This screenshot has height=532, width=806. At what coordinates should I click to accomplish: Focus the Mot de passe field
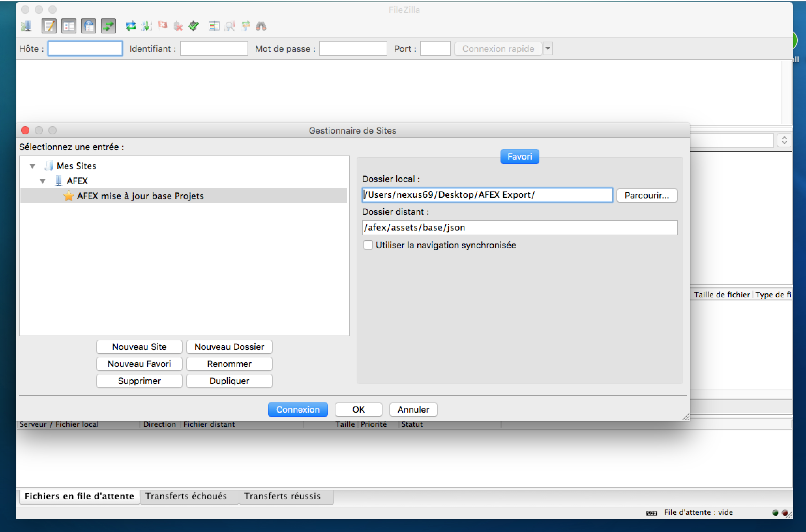pyautogui.click(x=353, y=48)
